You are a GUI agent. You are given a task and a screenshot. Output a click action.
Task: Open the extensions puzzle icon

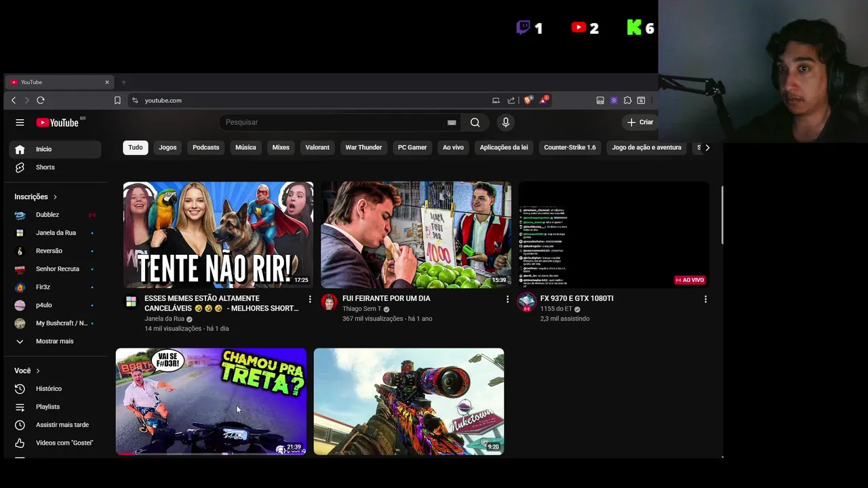coord(627,100)
